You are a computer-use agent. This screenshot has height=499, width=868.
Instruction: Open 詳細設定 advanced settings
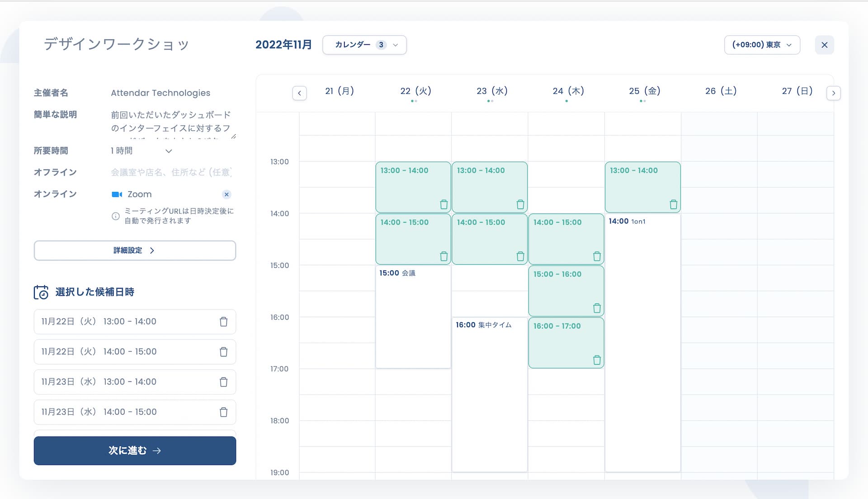[x=135, y=251]
